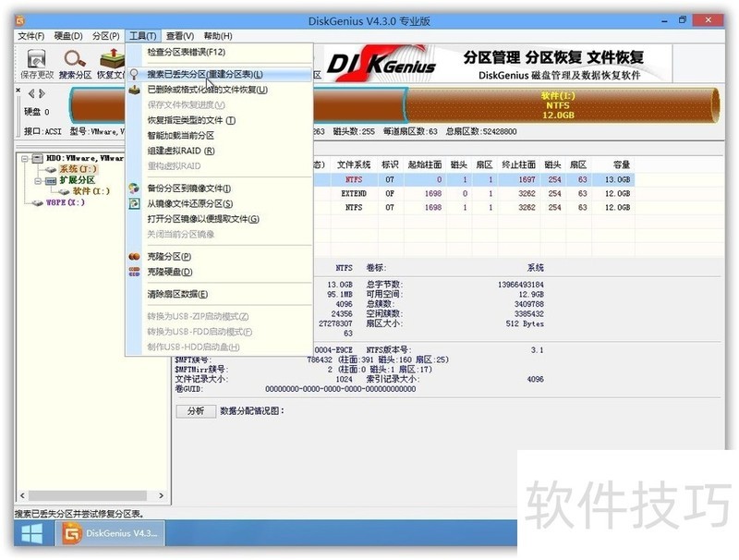Click the 起始柱面 column header
Image resolution: width=739 pixels, height=560 pixels.
[x=425, y=164]
